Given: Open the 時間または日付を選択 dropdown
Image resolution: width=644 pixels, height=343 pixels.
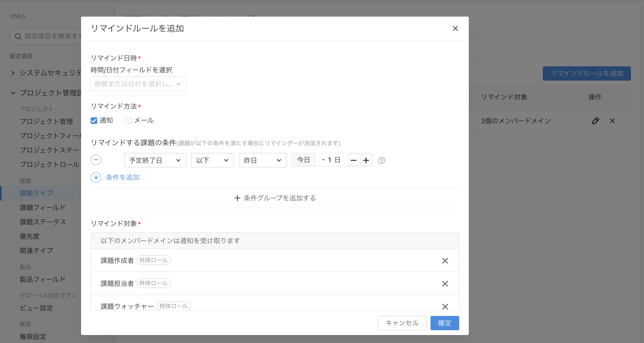Looking at the screenshot, I should point(138,84).
